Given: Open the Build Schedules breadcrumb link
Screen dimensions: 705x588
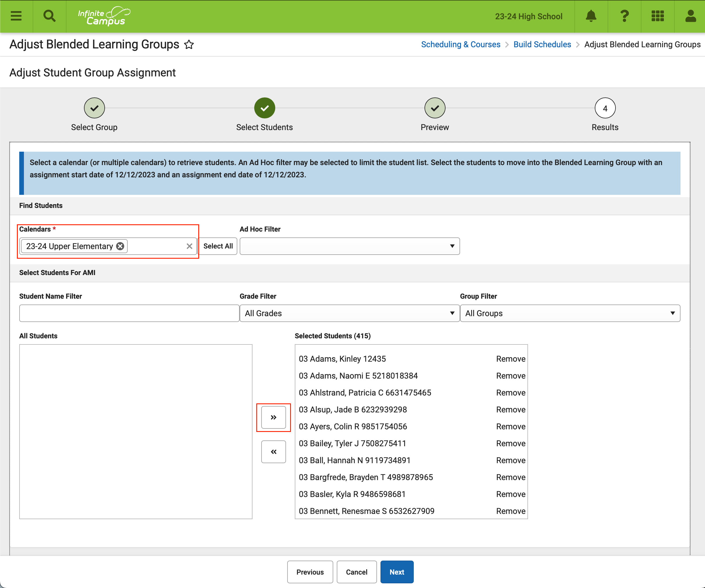Looking at the screenshot, I should click(x=542, y=44).
